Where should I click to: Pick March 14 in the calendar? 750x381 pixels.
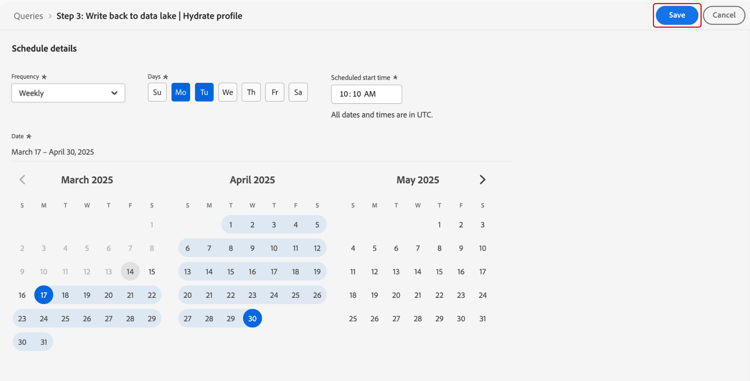[130, 272]
